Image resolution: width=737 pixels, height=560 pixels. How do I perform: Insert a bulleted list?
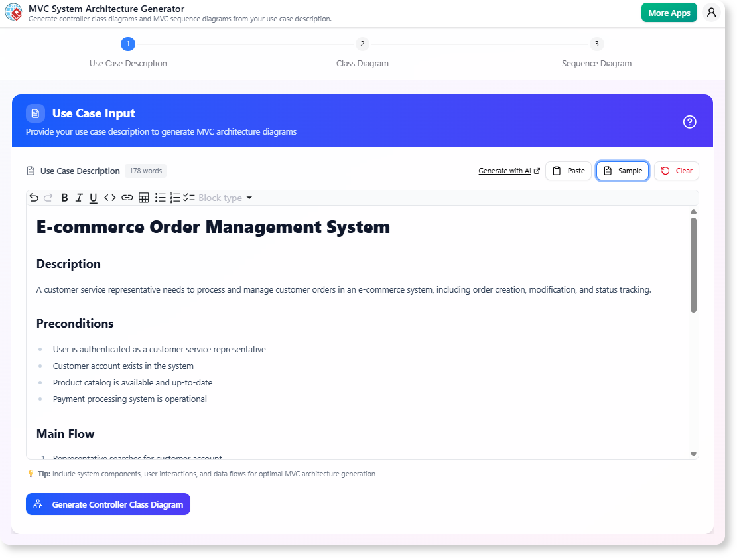pos(161,198)
